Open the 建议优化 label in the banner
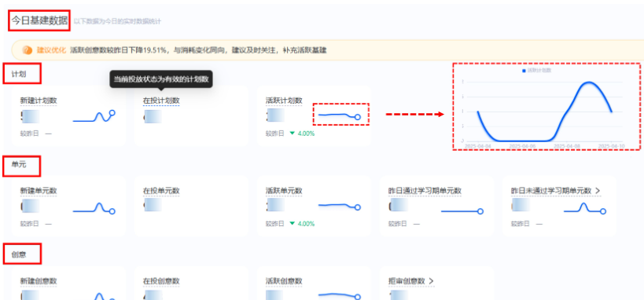The image size is (644, 300). pos(51,50)
